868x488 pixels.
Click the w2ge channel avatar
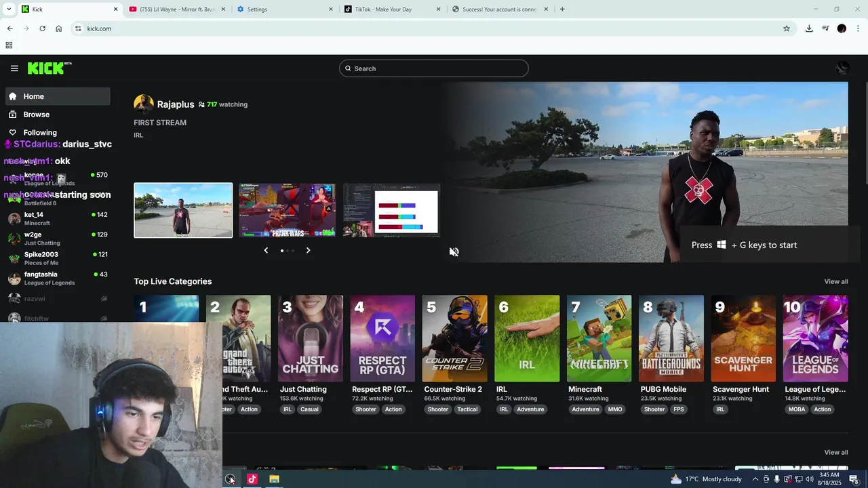pos(14,239)
